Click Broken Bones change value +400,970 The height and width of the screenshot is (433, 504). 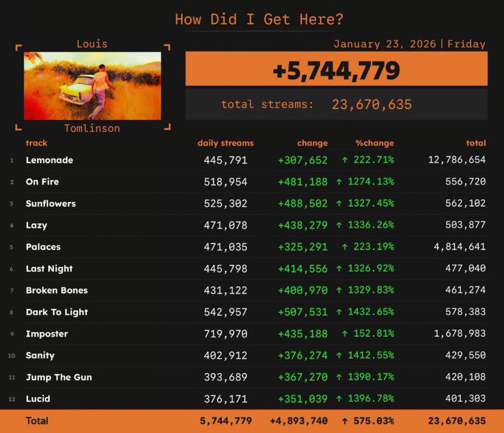302,290
